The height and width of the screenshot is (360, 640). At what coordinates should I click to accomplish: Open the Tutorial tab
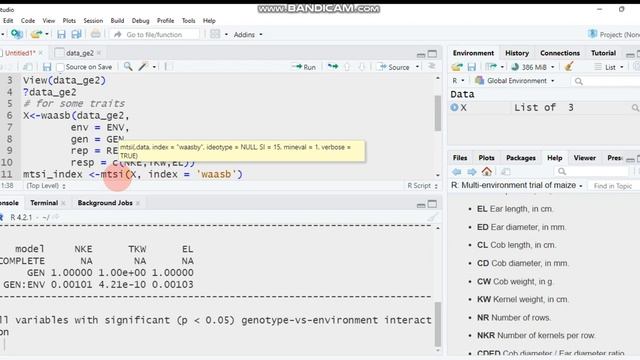coord(603,53)
